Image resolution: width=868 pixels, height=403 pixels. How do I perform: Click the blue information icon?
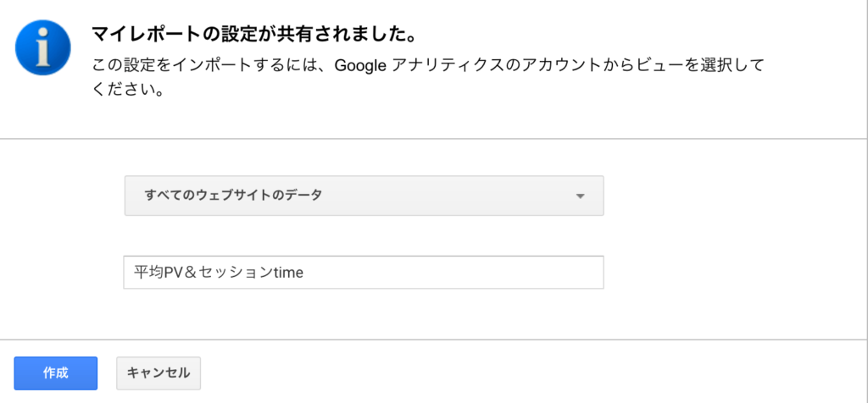(43, 47)
